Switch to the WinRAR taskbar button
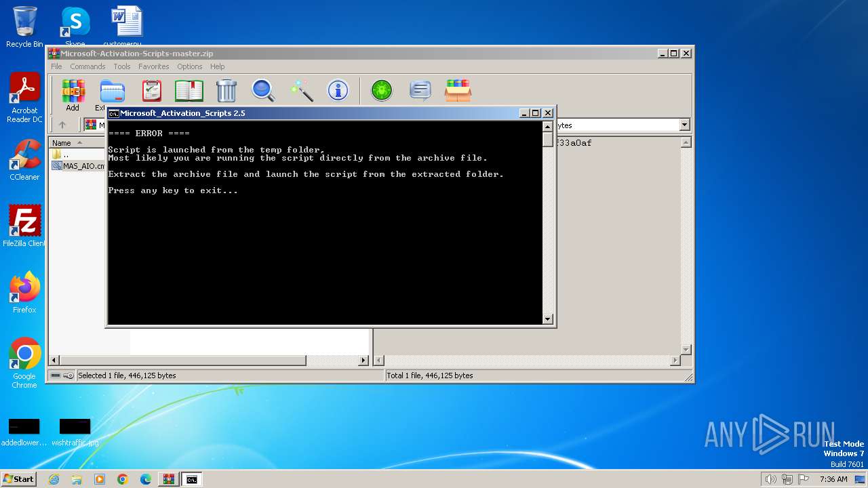The height and width of the screenshot is (488, 868). [169, 479]
